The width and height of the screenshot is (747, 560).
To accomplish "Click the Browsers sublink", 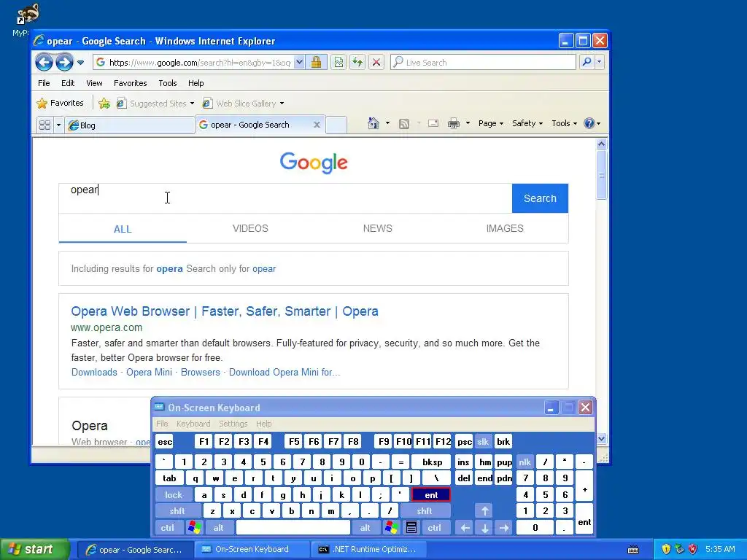I will tap(200, 372).
